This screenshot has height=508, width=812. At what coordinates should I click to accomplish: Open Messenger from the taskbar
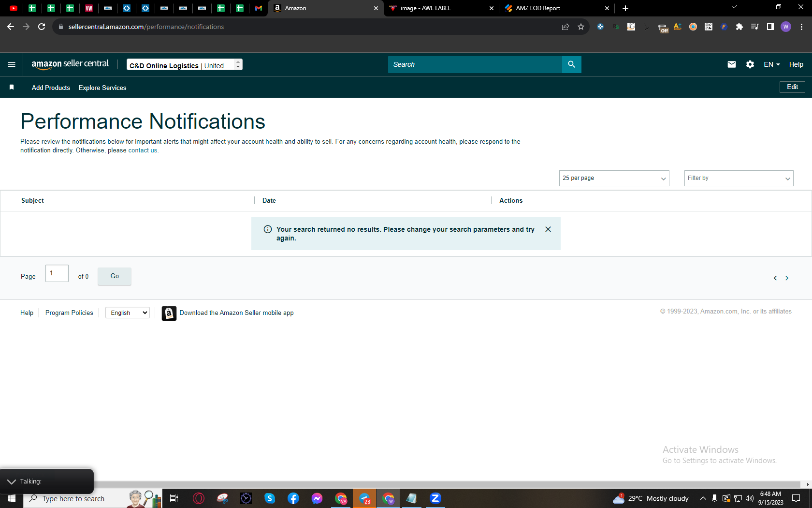[x=317, y=498]
